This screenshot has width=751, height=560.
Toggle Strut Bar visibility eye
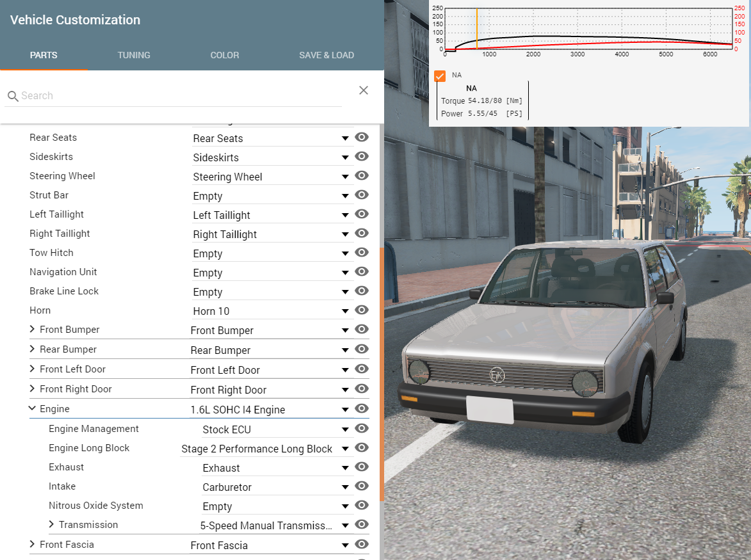pos(362,195)
